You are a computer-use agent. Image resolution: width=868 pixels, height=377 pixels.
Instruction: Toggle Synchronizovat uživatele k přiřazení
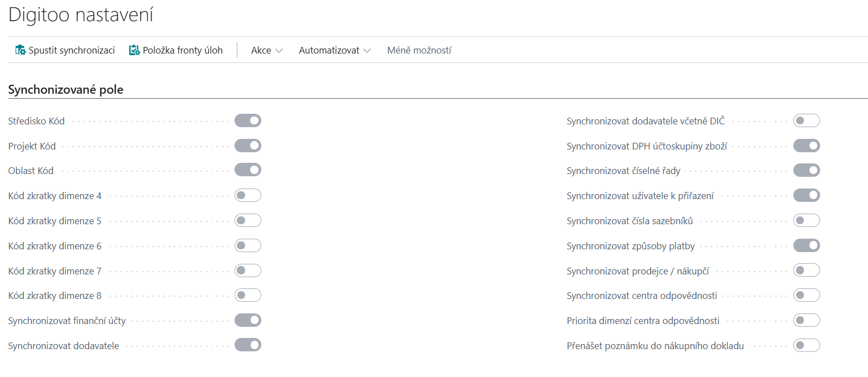coord(807,195)
